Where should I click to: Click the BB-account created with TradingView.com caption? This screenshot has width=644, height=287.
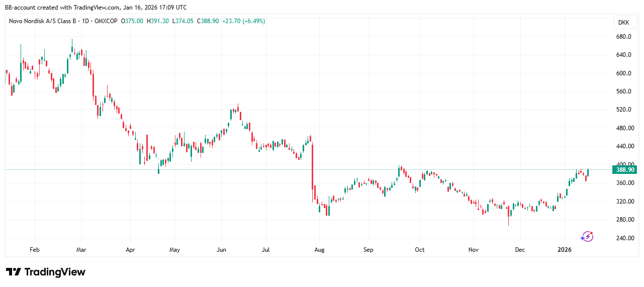(96, 7)
